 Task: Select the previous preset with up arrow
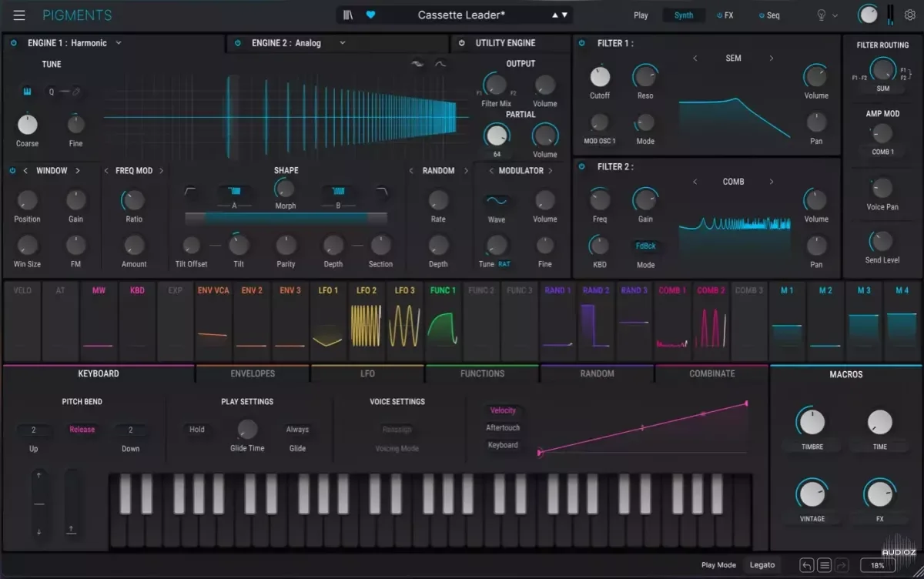[555, 15]
